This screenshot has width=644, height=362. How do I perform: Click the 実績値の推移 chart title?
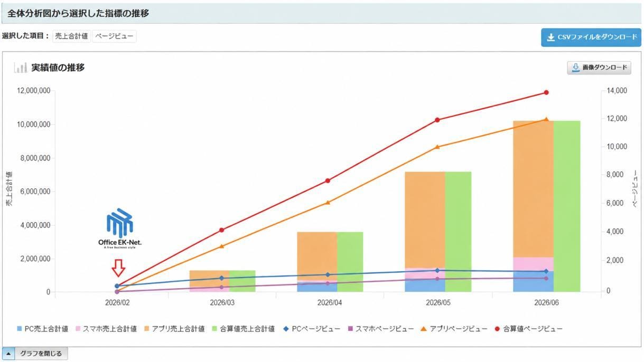click(x=58, y=68)
